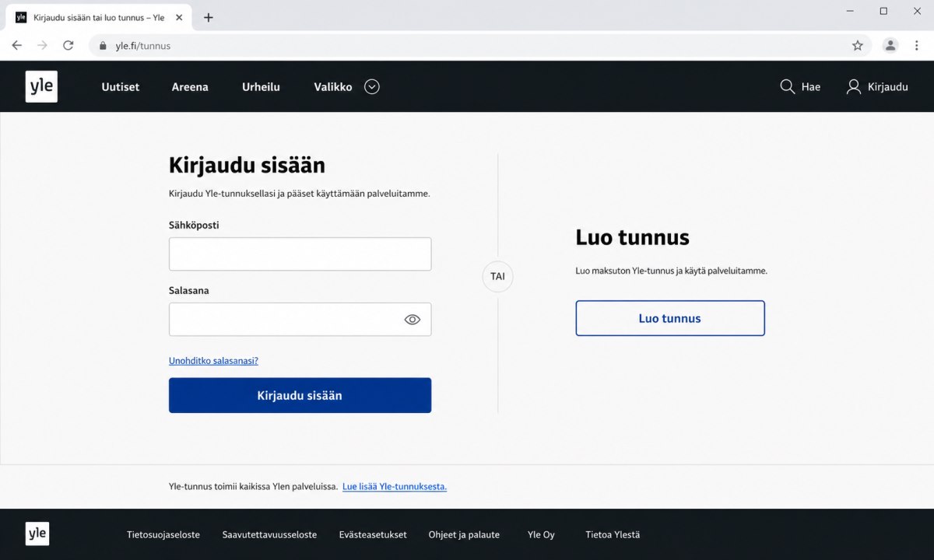The height and width of the screenshot is (560, 934).
Task: Click the Luo tunnus button
Action: (x=670, y=318)
